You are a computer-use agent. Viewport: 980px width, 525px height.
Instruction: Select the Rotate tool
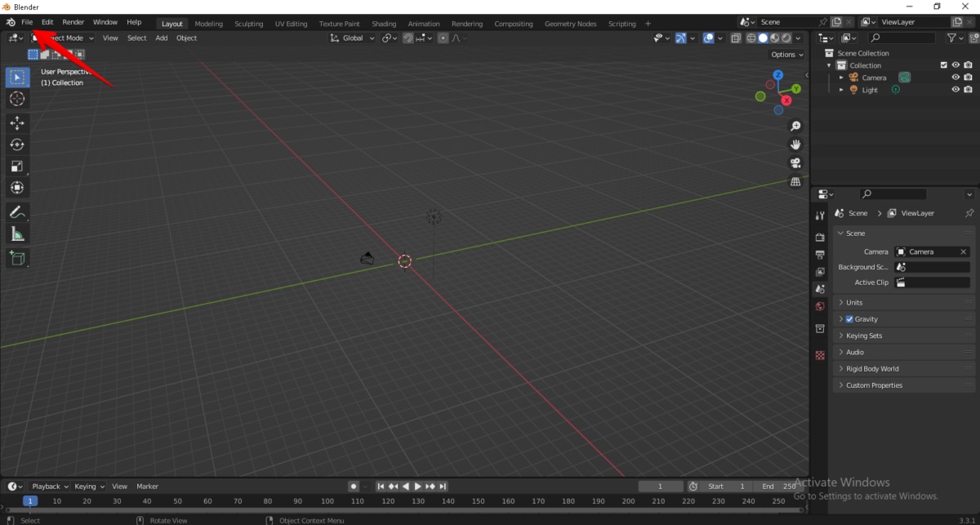[17, 145]
